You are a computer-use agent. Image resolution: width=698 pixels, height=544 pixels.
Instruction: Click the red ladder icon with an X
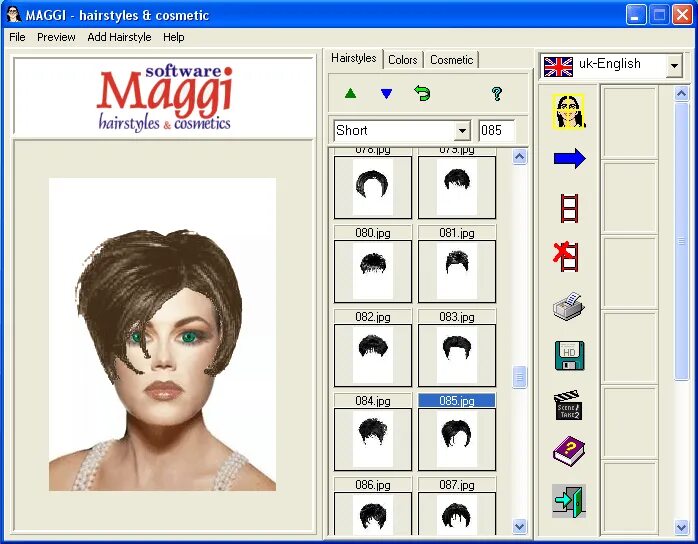tap(566, 257)
